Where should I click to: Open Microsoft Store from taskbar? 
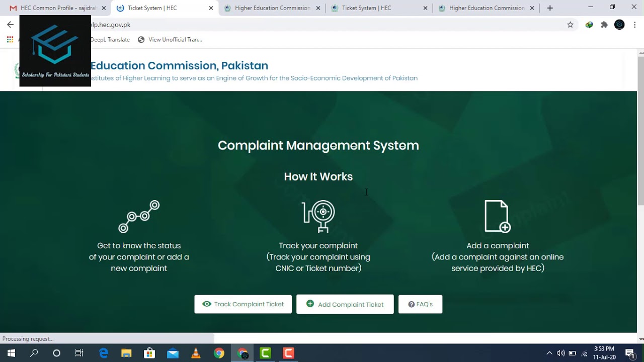(149, 353)
